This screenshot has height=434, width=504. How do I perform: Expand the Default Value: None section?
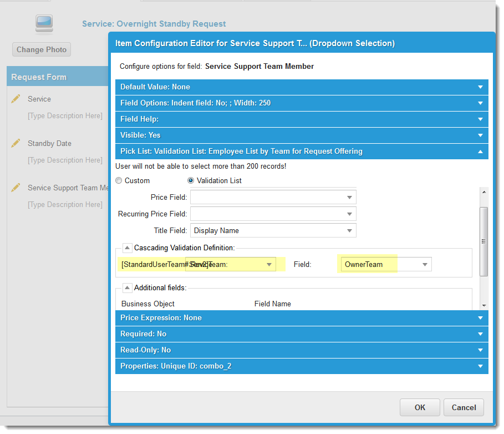pos(302,87)
